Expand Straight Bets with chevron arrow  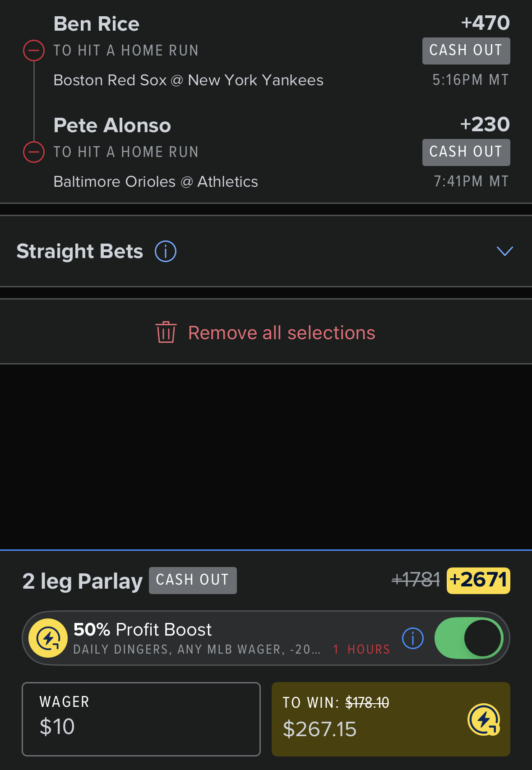(x=504, y=251)
